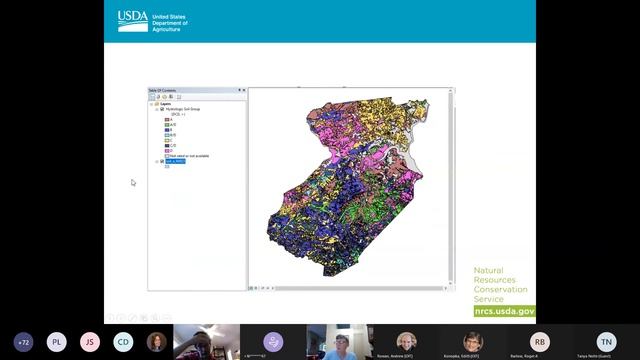This screenshot has width=640, height=360.
Task: Toggle Hydrologic Soil Group layer checkbox
Action: point(162,109)
